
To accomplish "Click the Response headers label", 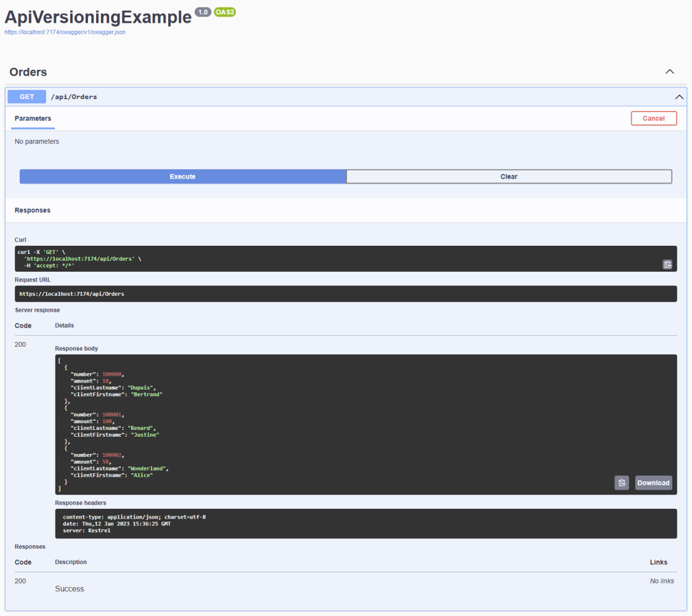I will [x=80, y=503].
